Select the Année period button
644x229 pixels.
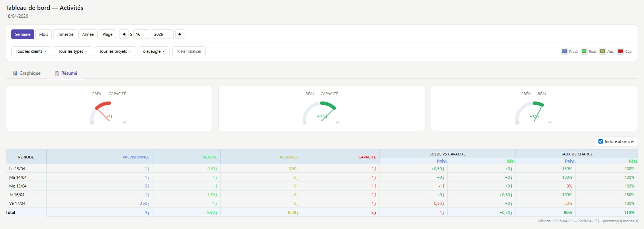point(88,34)
